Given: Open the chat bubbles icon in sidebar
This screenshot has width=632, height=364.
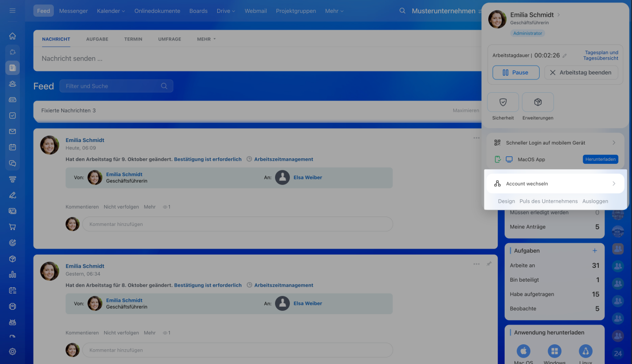Looking at the screenshot, I should point(12,163).
